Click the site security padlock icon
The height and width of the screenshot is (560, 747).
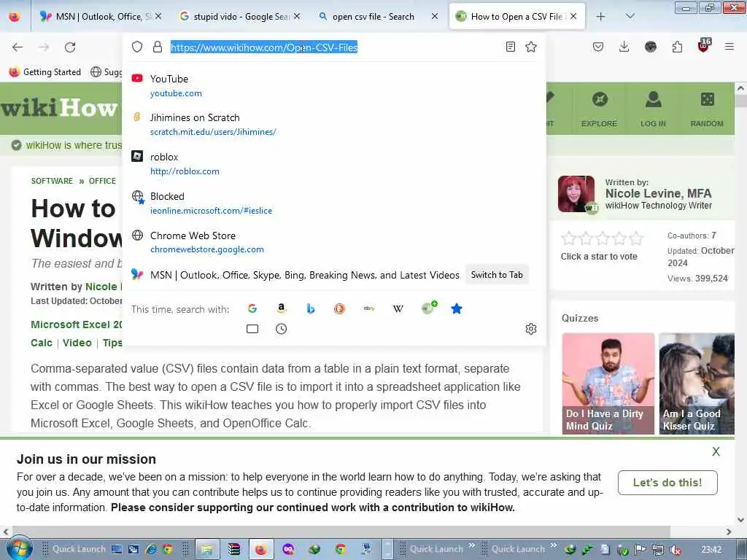click(158, 47)
